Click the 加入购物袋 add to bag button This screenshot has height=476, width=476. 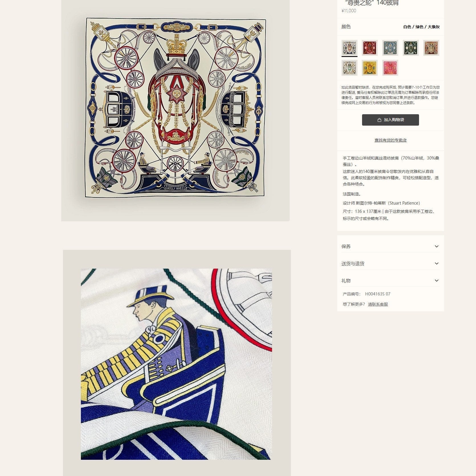[390, 120]
